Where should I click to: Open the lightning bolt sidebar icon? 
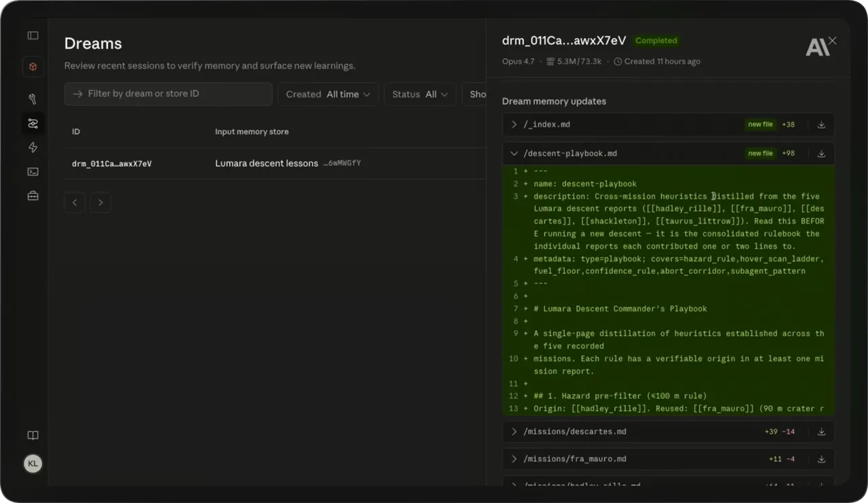coord(33,148)
